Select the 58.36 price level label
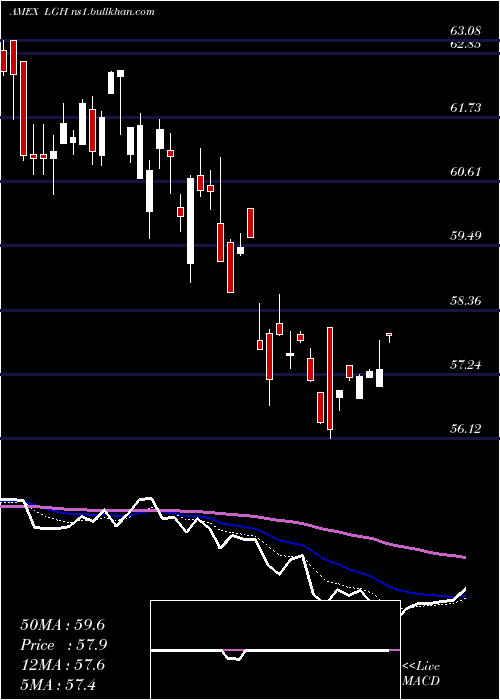The width and height of the screenshot is (500, 700). click(x=465, y=300)
